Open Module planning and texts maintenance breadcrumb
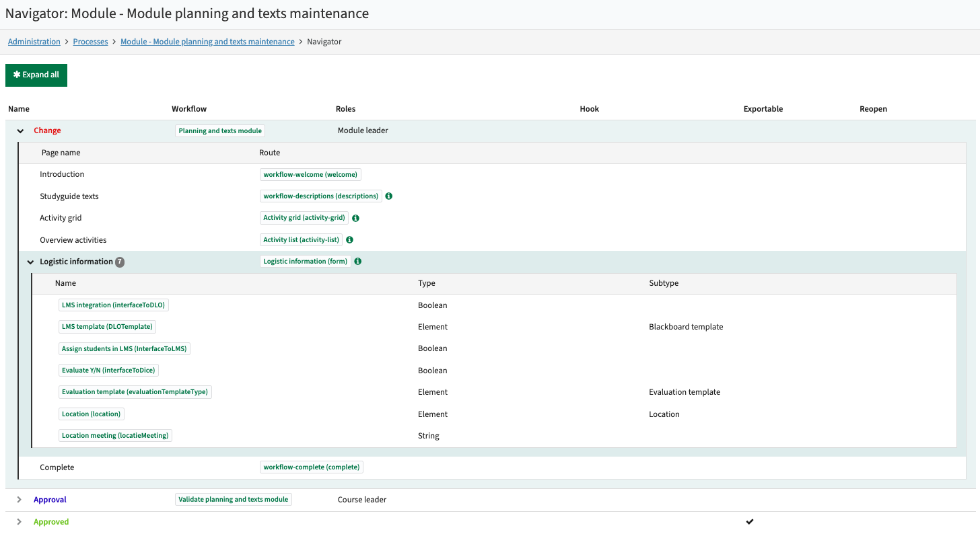Image resolution: width=980 pixels, height=536 pixels. coord(207,42)
